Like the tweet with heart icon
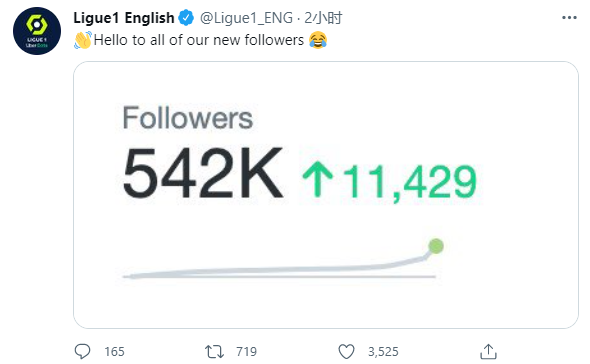 coord(346,352)
